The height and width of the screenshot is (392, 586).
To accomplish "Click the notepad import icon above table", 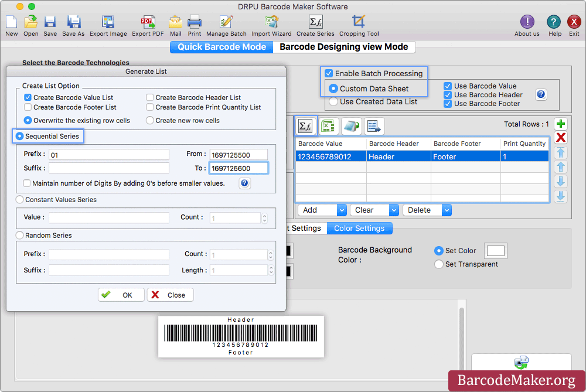I will pyautogui.click(x=351, y=126).
